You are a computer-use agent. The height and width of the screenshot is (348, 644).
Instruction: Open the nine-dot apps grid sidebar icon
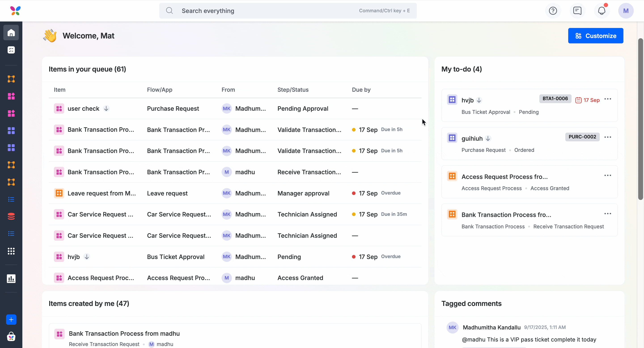tap(11, 251)
